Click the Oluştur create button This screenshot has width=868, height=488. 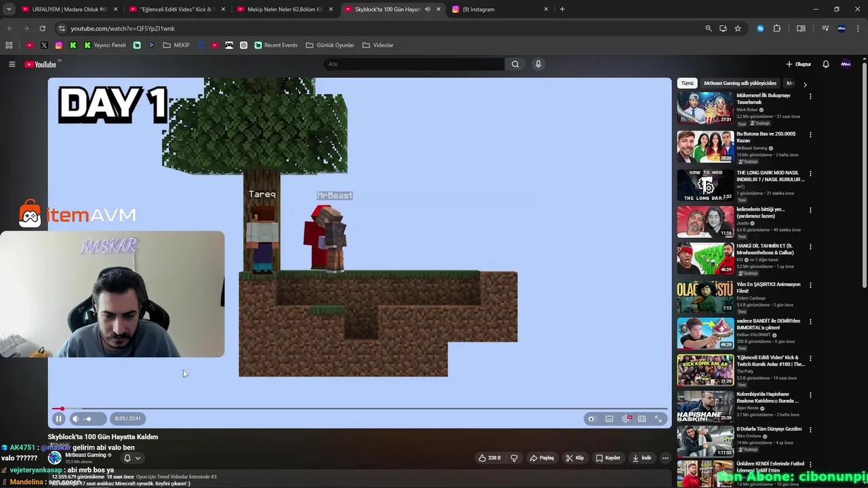click(799, 64)
